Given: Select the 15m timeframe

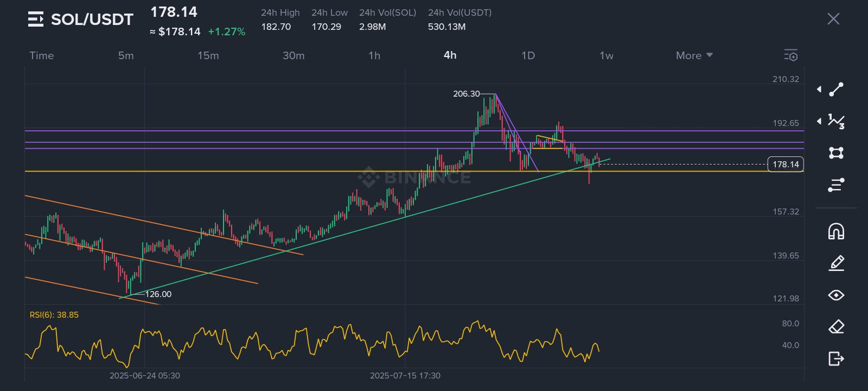Looking at the screenshot, I should coord(208,55).
